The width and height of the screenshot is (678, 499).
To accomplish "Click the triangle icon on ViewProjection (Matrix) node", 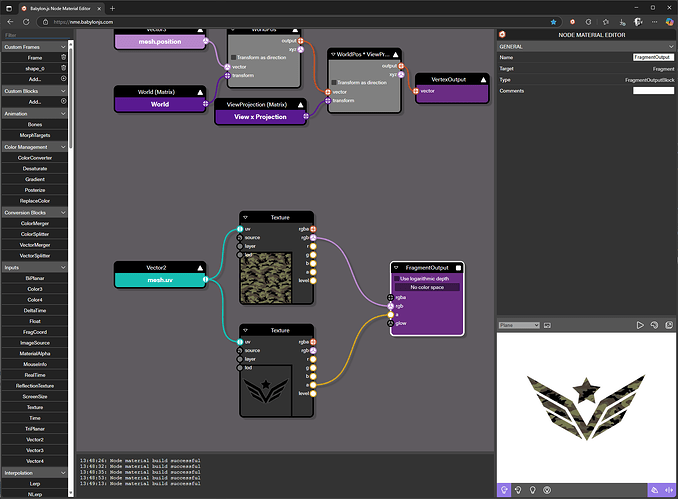I will pyautogui.click(x=300, y=105).
